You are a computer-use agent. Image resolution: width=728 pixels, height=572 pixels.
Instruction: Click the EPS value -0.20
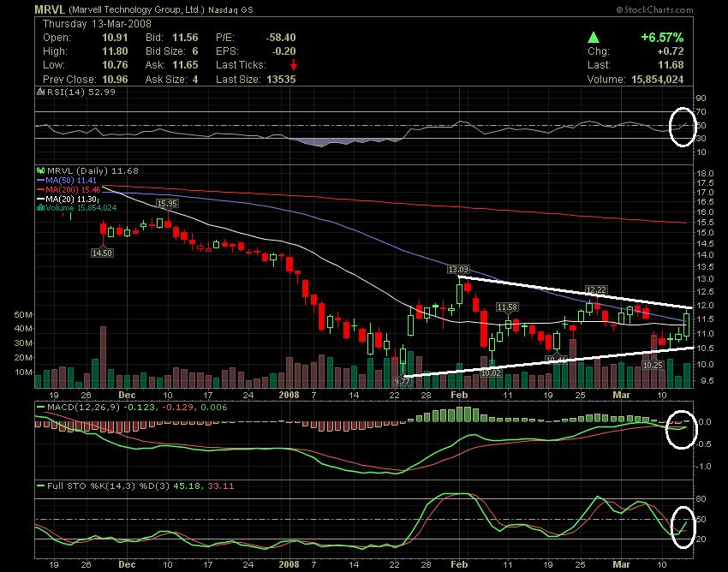(283, 51)
